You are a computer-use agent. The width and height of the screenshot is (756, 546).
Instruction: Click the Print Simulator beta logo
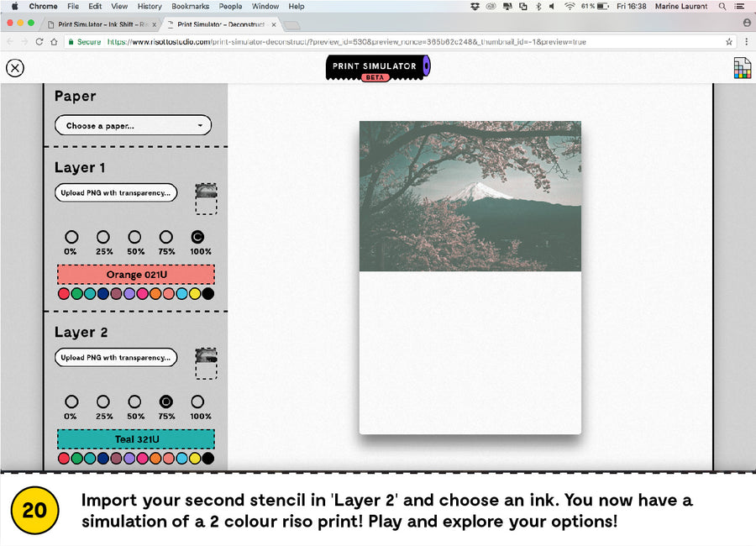[377, 68]
